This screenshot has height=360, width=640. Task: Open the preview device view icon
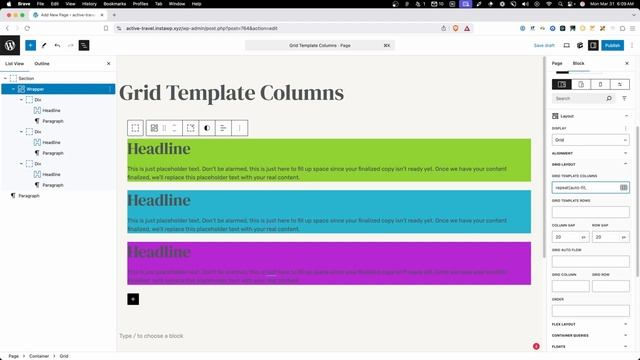567,45
